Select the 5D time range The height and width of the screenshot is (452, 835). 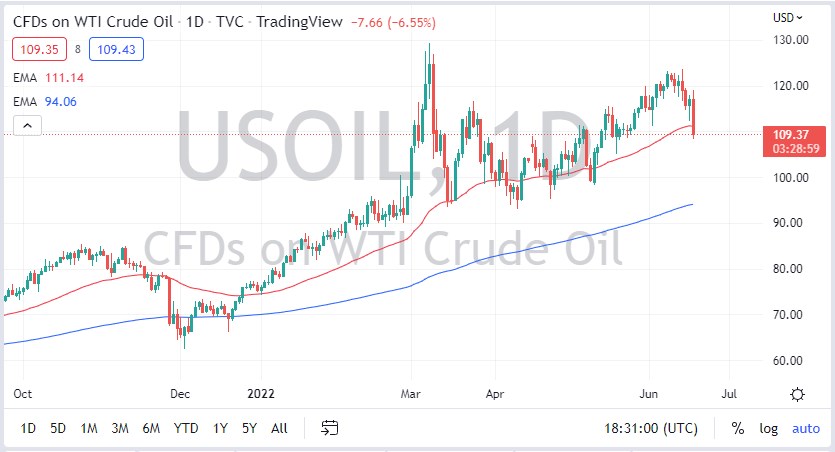tap(58, 428)
